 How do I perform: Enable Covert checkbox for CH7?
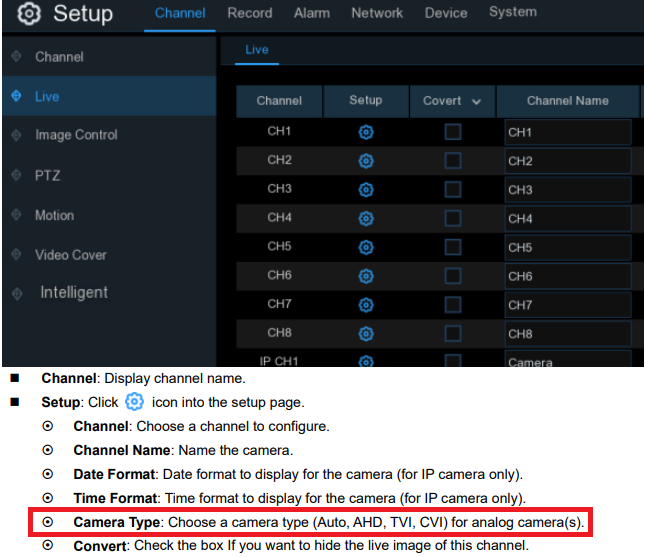pyautogui.click(x=452, y=305)
